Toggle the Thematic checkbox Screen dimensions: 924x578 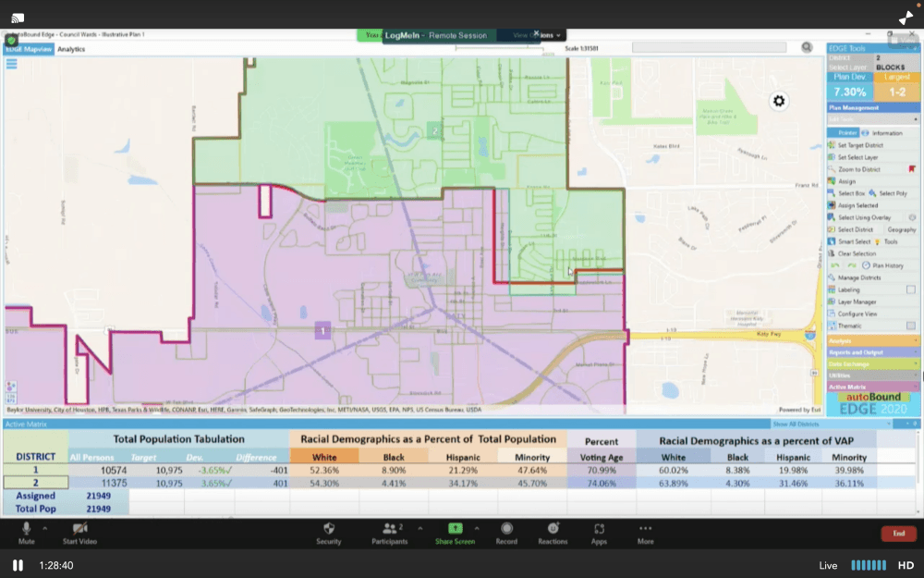click(911, 326)
